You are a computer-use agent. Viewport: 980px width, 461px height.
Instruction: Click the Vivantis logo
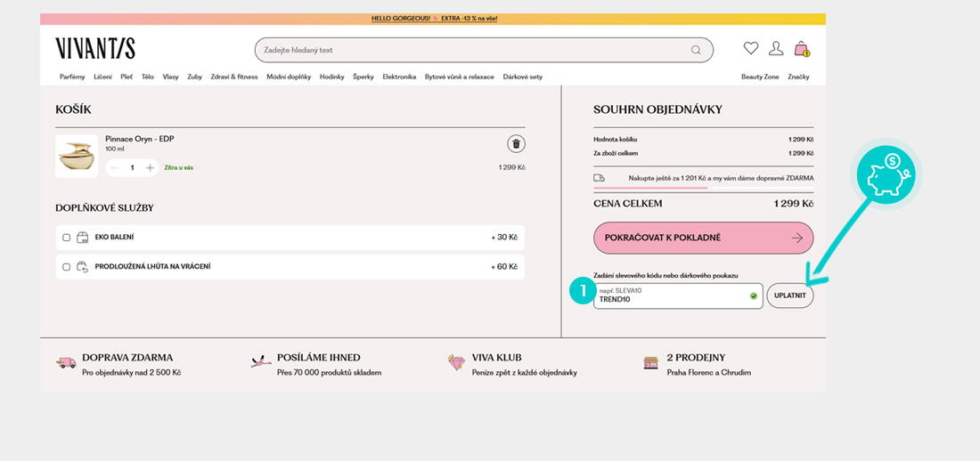[95, 49]
